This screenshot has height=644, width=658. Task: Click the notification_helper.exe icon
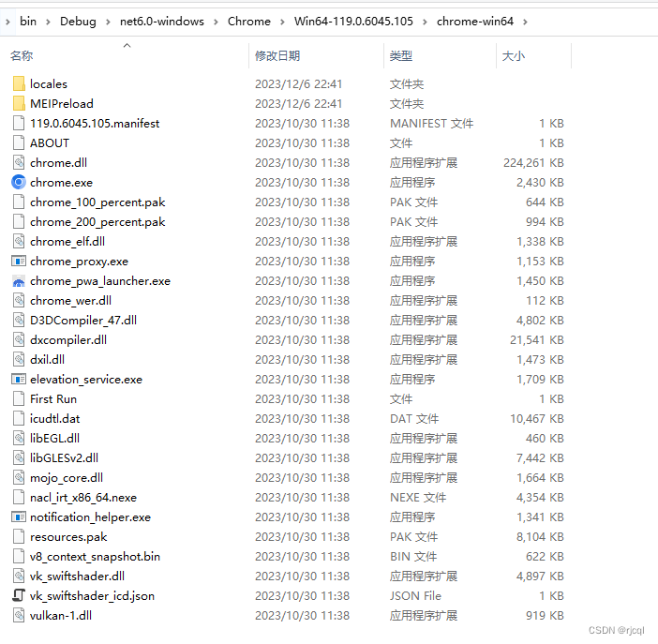(x=19, y=517)
